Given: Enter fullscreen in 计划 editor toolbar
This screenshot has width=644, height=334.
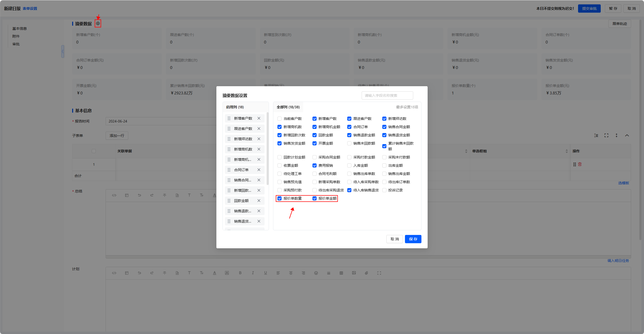Looking at the screenshot, I should 379,273.
